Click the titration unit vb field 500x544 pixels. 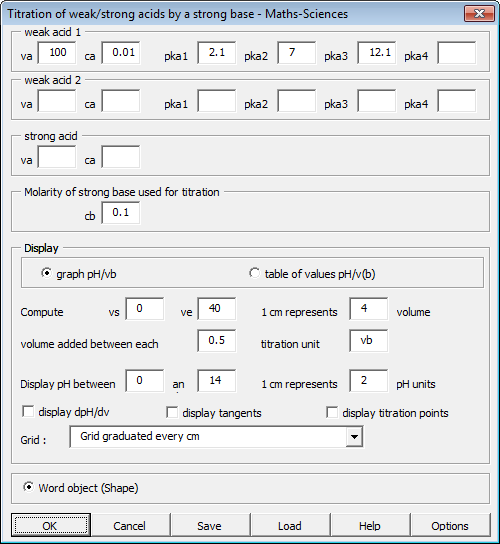click(368, 341)
